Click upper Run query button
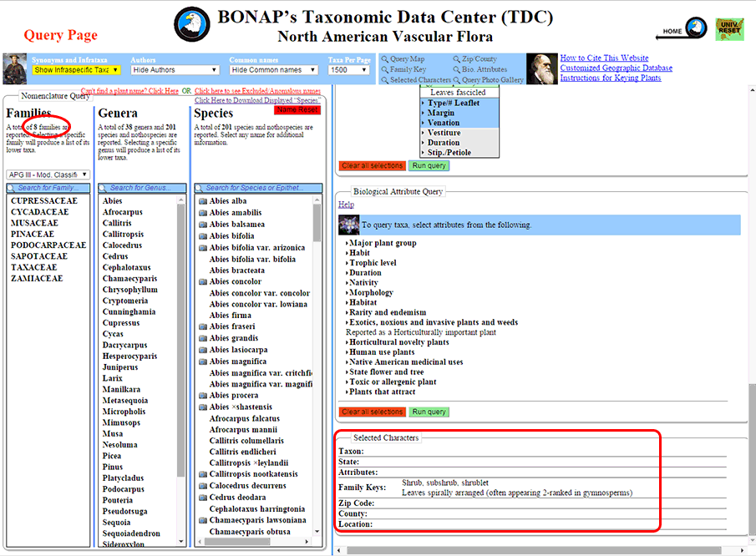Image resolution: width=756 pixels, height=556 pixels. click(x=429, y=166)
